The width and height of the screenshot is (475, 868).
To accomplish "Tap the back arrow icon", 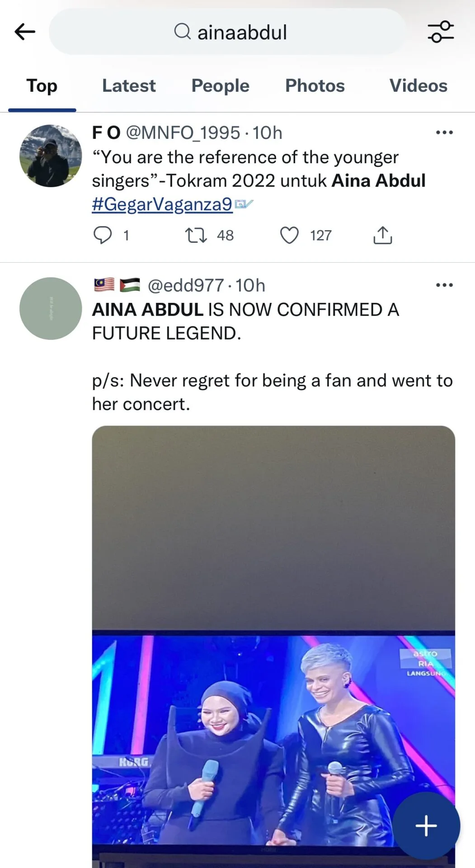I will [25, 32].
